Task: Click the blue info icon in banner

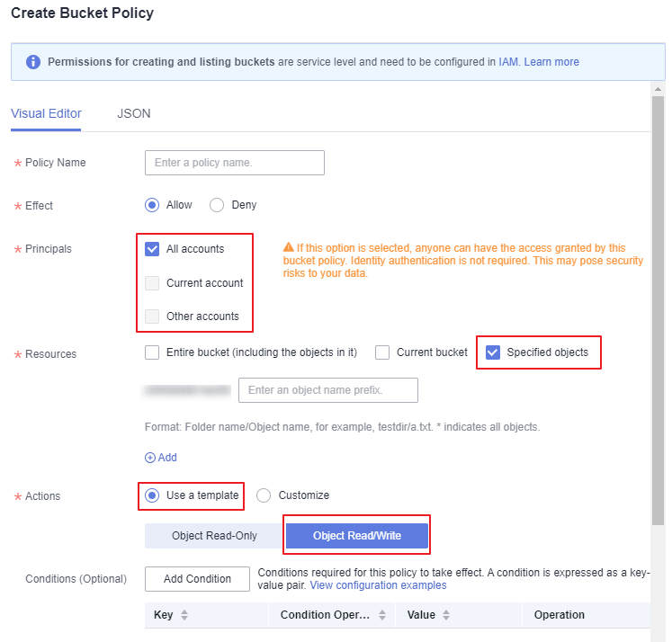Action: 33,62
